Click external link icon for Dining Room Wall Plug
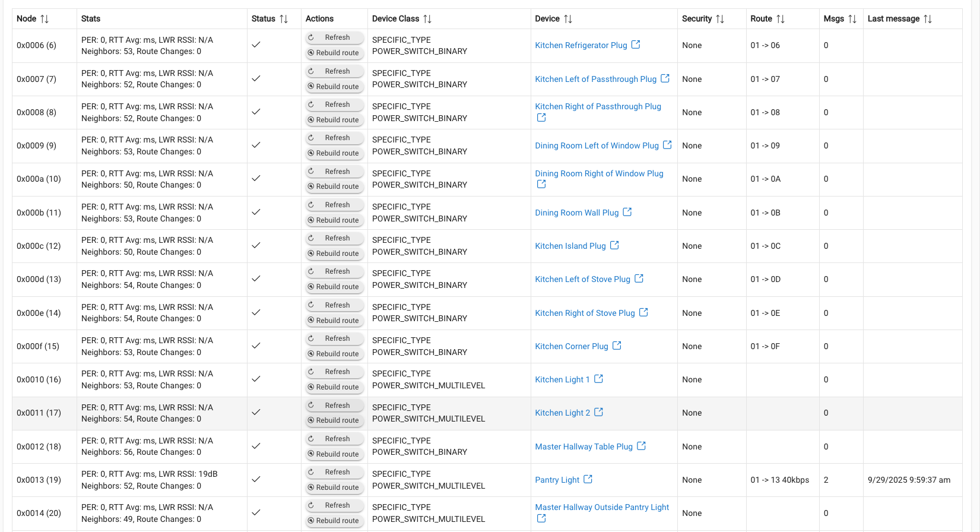The height and width of the screenshot is (532, 980). [627, 212]
